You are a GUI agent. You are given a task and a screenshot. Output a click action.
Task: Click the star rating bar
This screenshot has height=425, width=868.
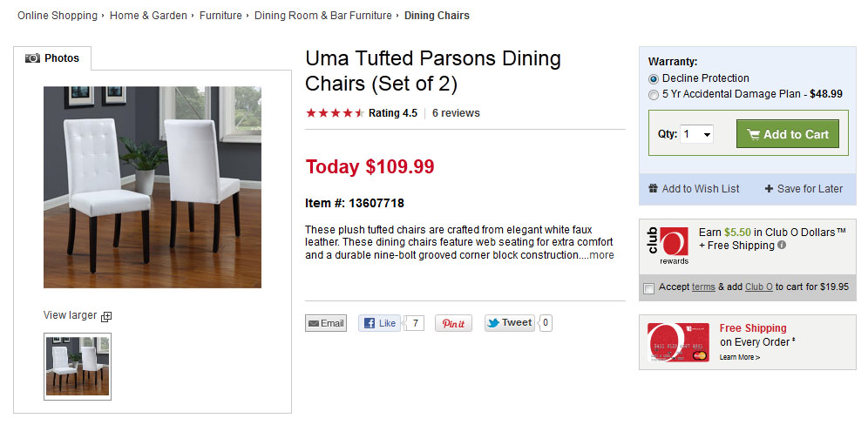(335, 113)
